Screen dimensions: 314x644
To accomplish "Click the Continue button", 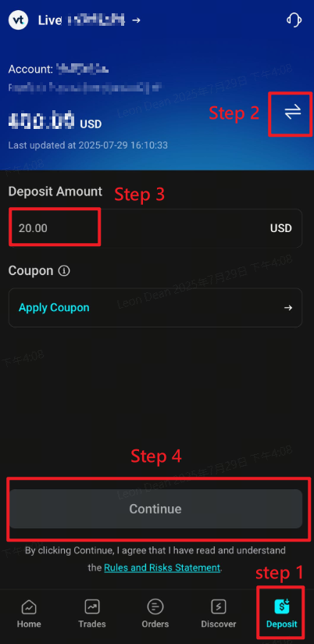I will tap(155, 509).
